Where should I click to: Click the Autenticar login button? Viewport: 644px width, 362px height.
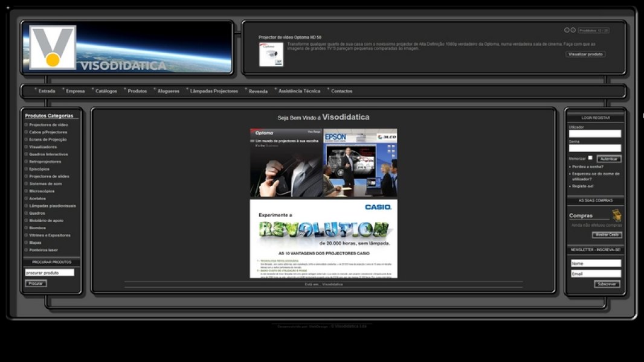tap(609, 159)
